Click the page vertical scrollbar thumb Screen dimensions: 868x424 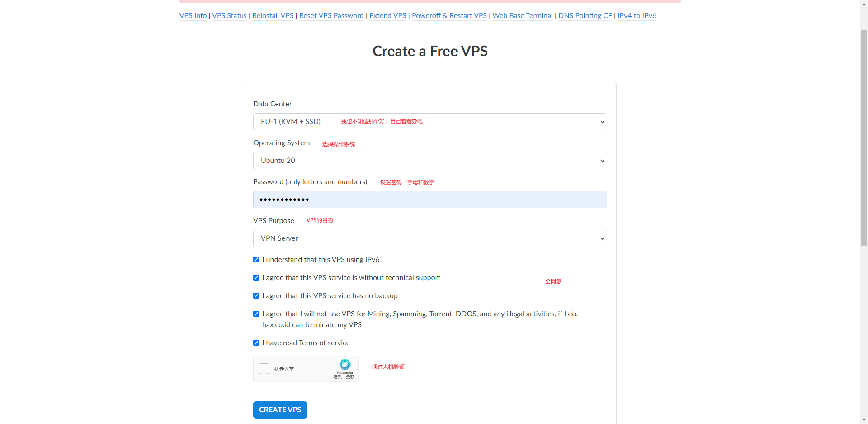864,138
